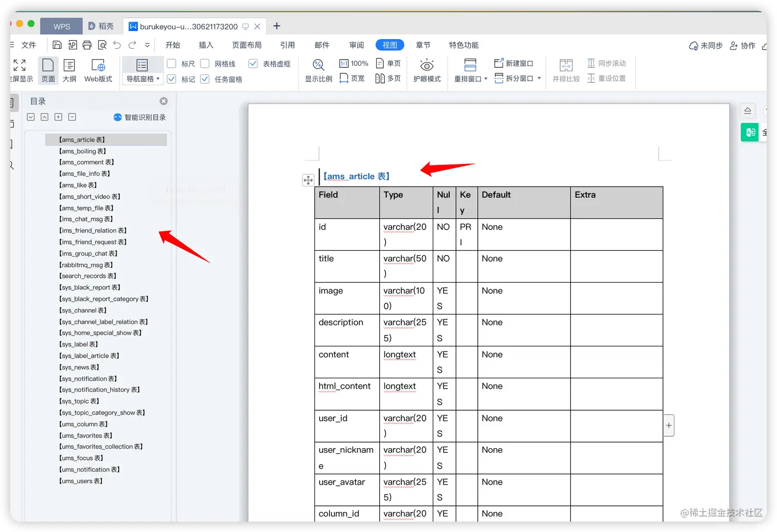Open the 稻壳 tab

101,26
